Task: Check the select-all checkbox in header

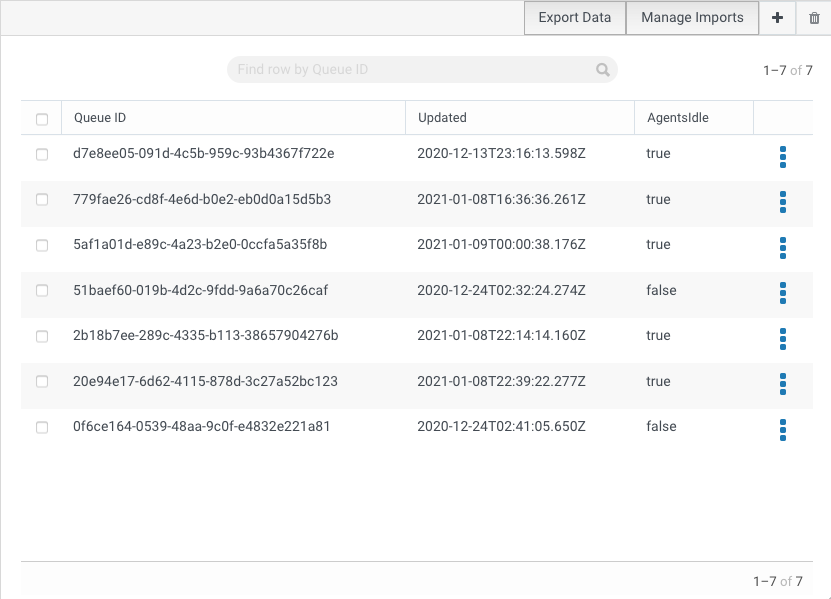Action: tap(41, 118)
